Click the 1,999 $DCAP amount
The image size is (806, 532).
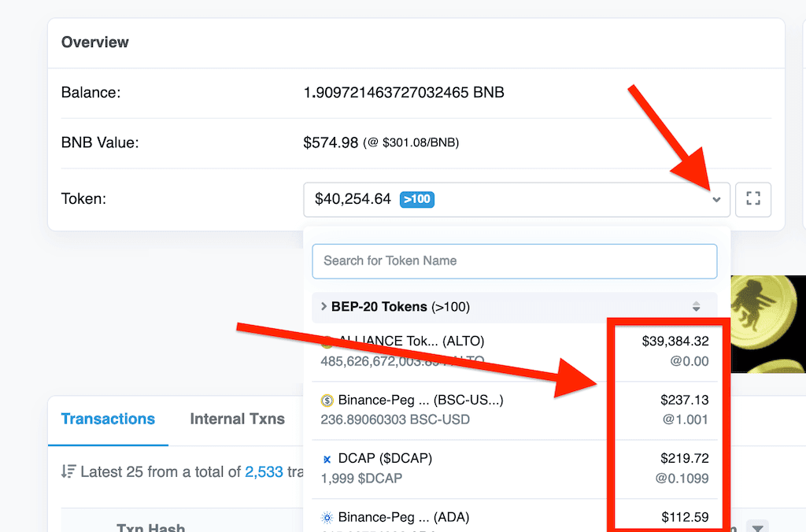(x=361, y=478)
